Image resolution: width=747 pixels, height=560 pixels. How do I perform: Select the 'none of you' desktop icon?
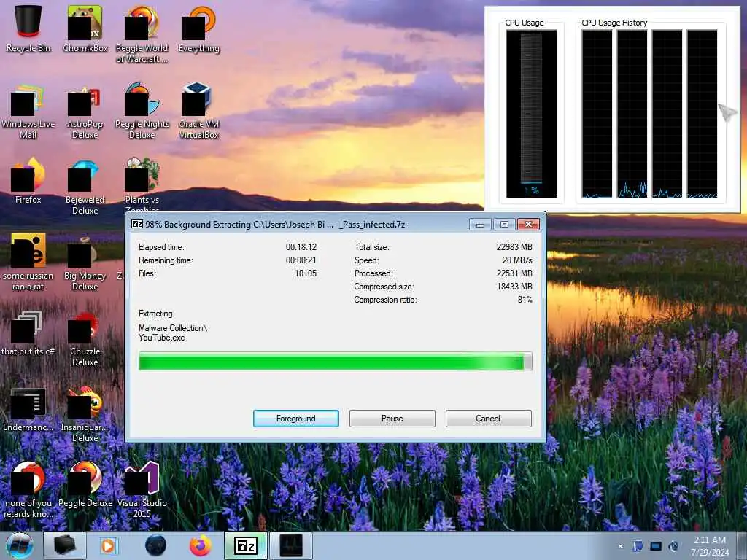(28, 489)
